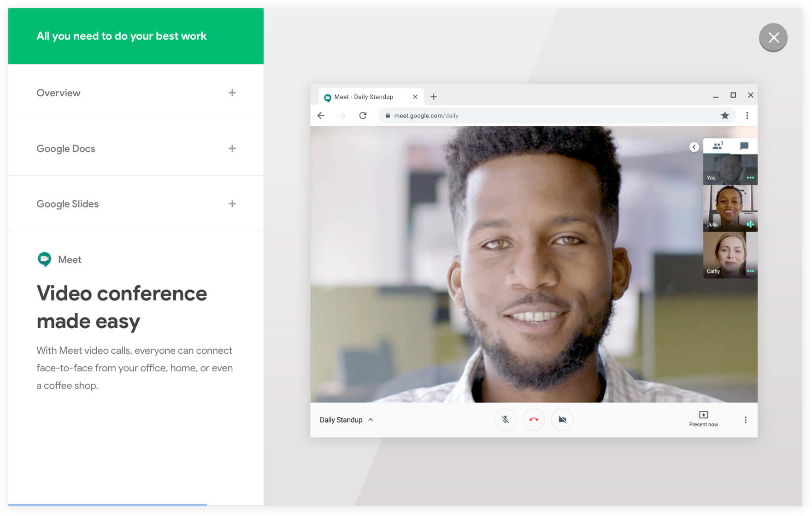Click Present now to share screen
The width and height of the screenshot is (812, 516).
coord(703,419)
